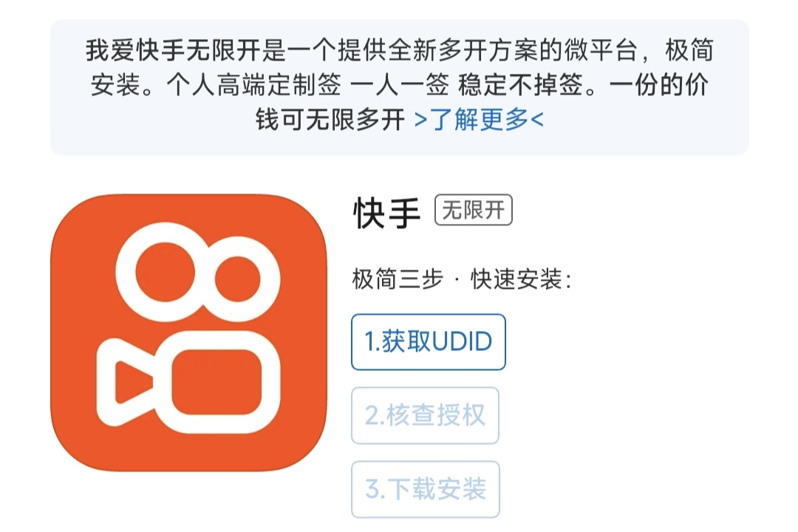
Task: Click the 3.下载安装 button
Action: [x=426, y=489]
